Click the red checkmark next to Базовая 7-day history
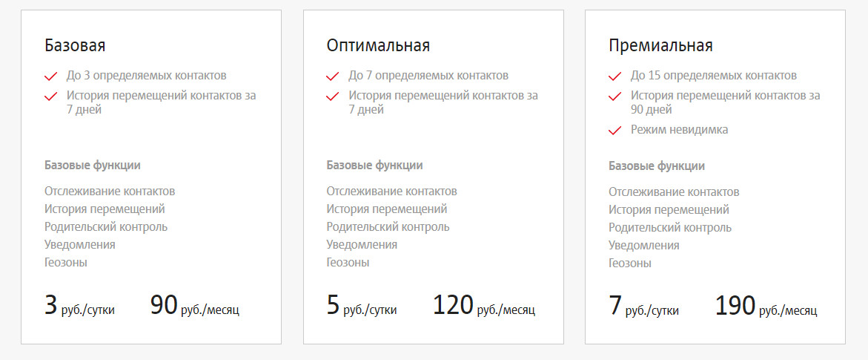Image resolution: width=868 pixels, height=360 pixels. click(51, 96)
